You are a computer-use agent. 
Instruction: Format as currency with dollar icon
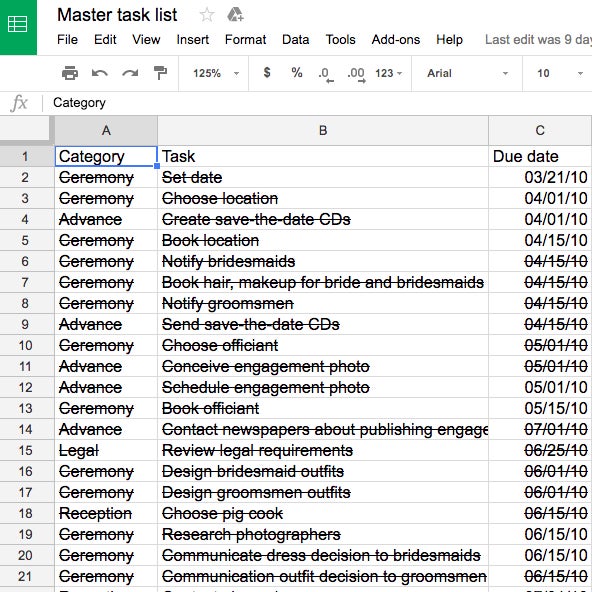[x=267, y=72]
